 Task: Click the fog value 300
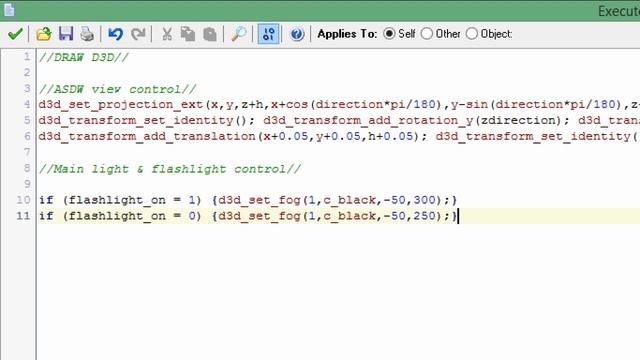tap(424, 200)
